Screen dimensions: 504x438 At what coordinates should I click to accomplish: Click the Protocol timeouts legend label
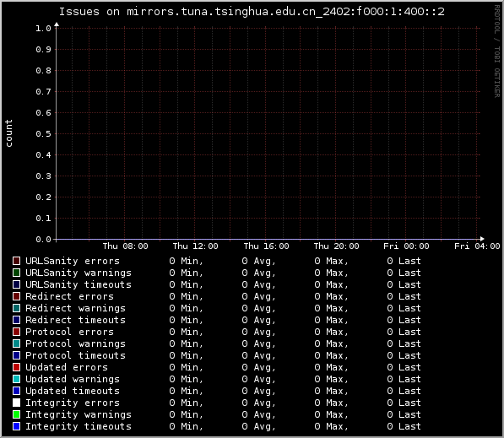[x=75, y=355]
